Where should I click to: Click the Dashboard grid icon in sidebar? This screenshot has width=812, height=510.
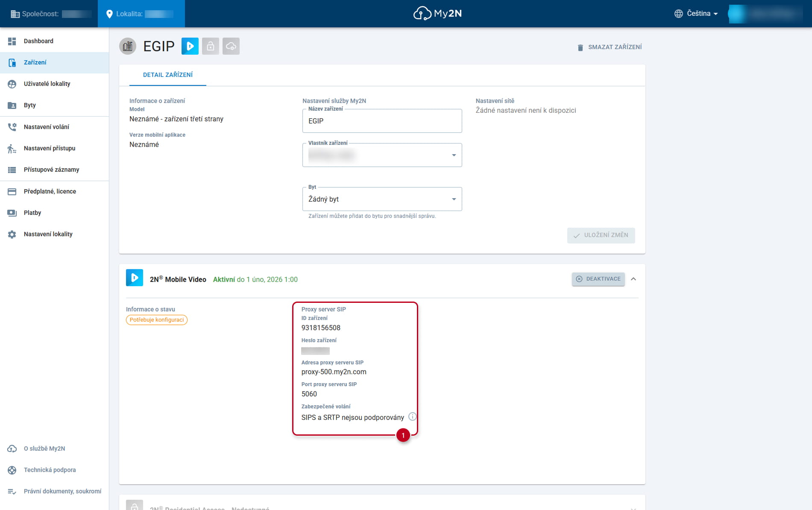(x=12, y=41)
